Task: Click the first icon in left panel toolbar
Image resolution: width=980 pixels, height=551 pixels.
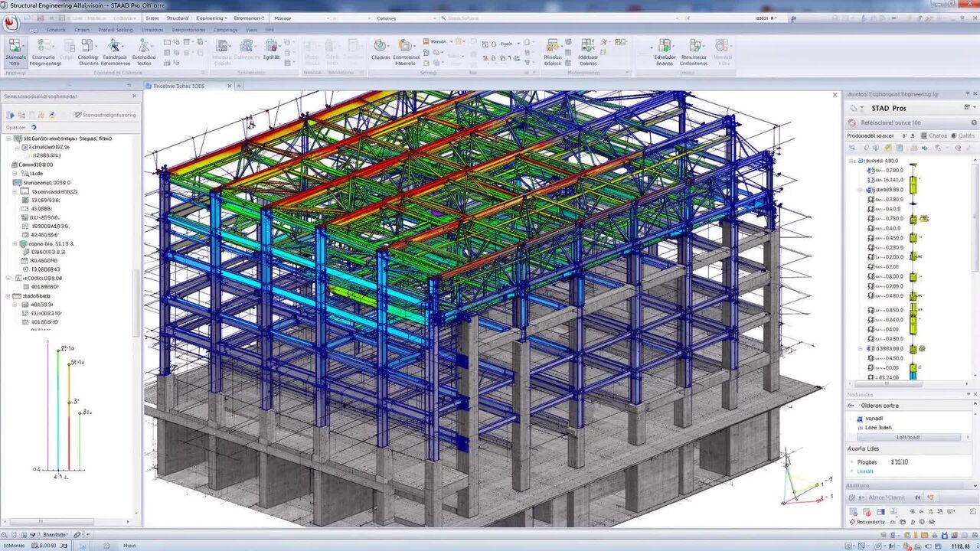Action: pyautogui.click(x=11, y=115)
